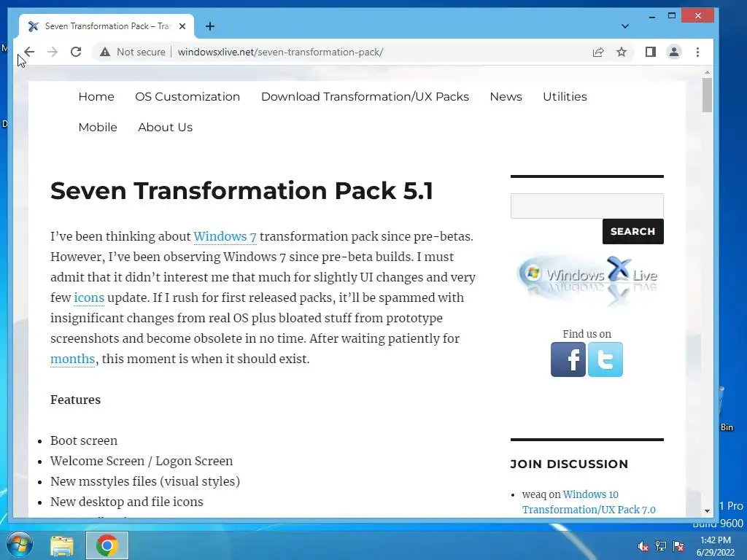Click the page's vertical scrollbar thumb

tap(707, 95)
